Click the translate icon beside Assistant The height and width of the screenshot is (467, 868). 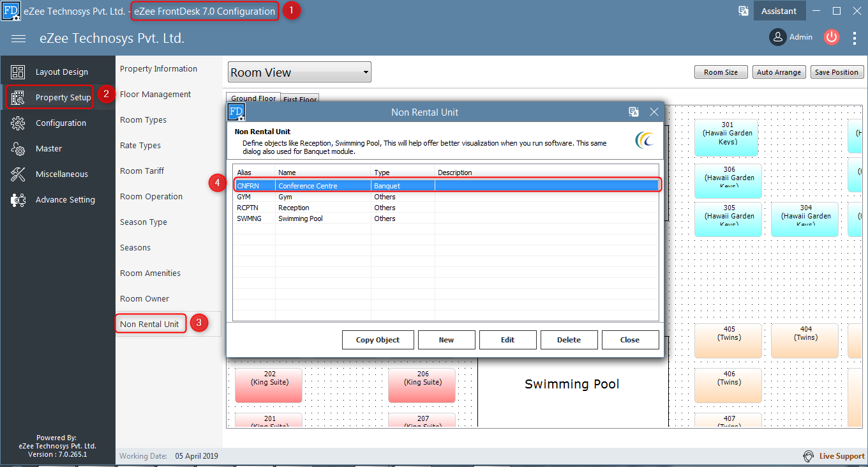tap(743, 11)
